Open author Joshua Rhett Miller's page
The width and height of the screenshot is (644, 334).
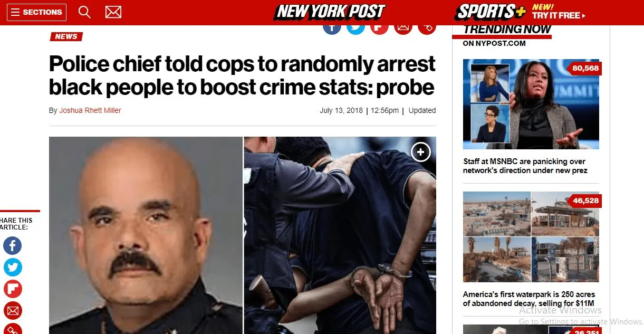tap(90, 111)
